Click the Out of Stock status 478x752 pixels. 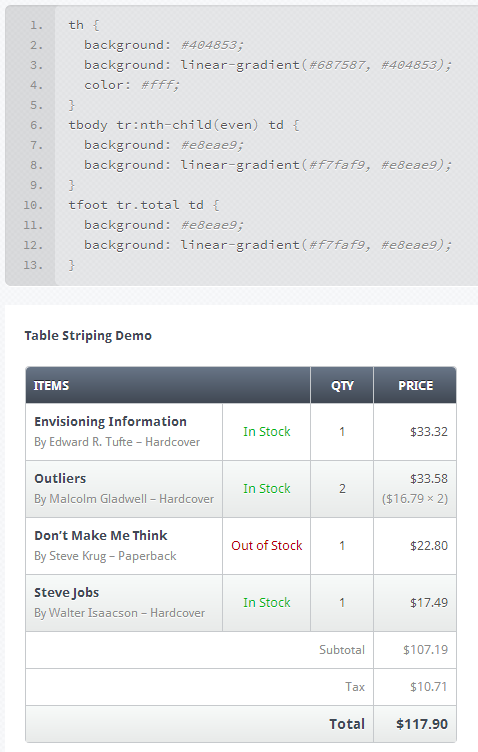coord(267,546)
